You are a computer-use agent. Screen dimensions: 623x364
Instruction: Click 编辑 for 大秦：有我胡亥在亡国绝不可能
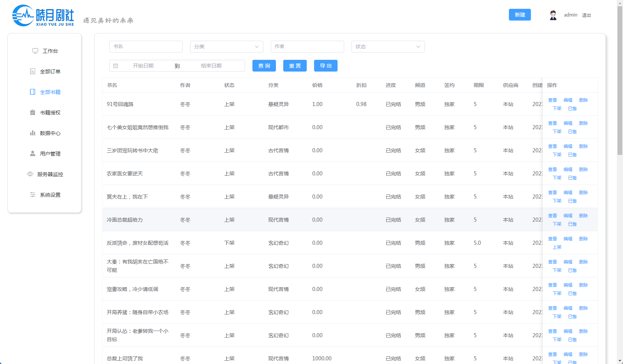(568, 262)
